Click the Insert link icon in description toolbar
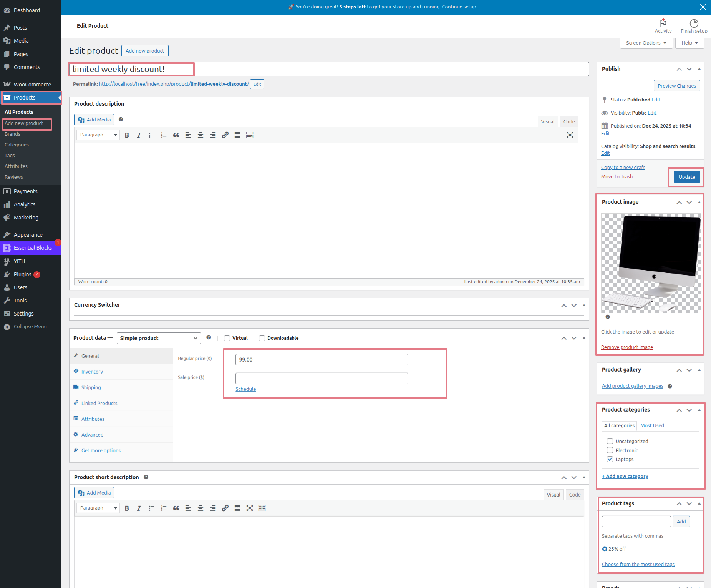Image resolution: width=711 pixels, height=588 pixels. click(225, 135)
